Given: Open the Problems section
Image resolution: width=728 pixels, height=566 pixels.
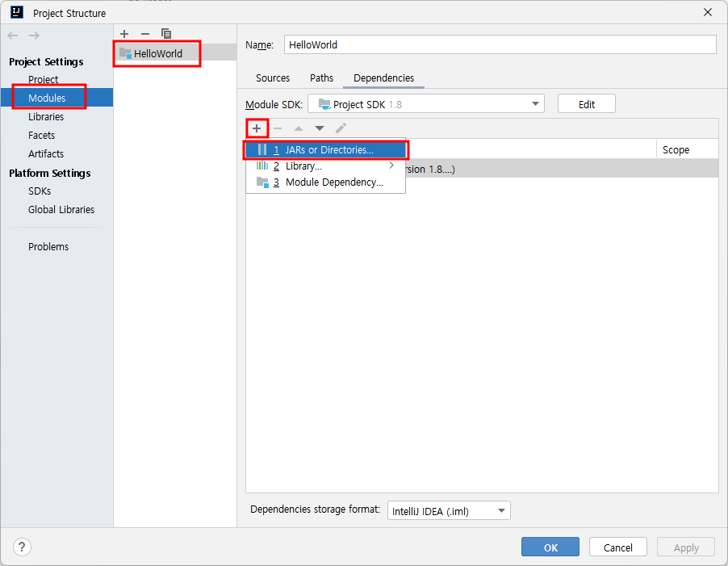Looking at the screenshot, I should click(48, 246).
